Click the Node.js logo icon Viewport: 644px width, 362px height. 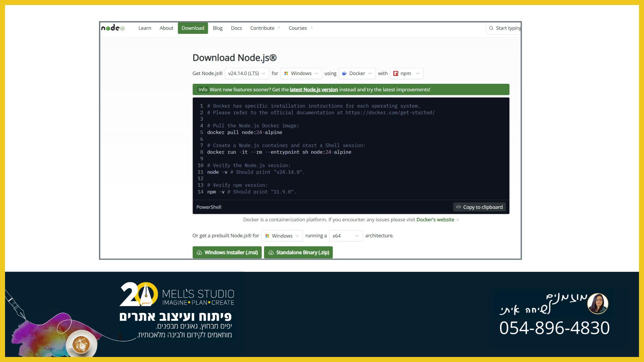pyautogui.click(x=113, y=28)
